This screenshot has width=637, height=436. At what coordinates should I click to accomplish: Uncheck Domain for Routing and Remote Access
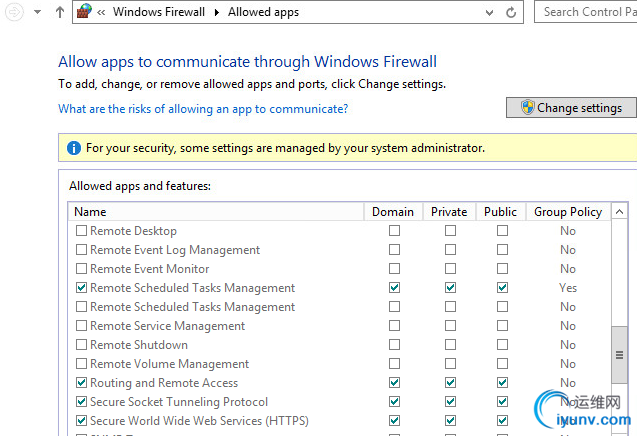pyautogui.click(x=394, y=383)
